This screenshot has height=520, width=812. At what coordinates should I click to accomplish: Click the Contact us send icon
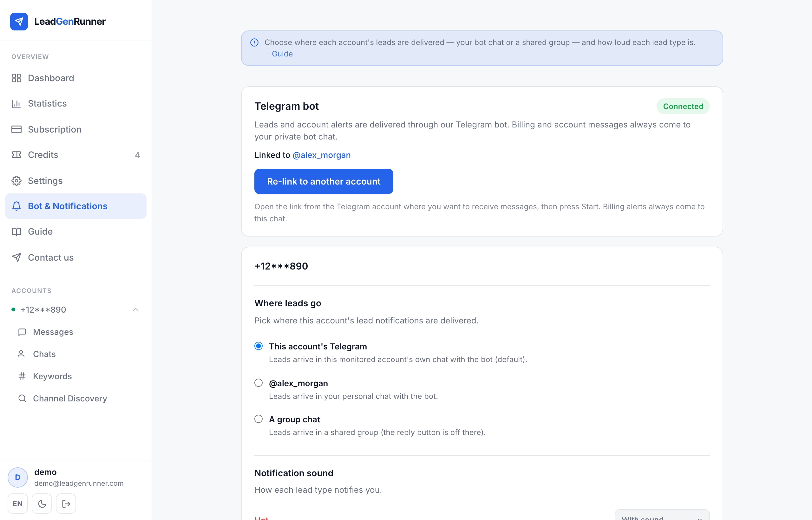16,257
